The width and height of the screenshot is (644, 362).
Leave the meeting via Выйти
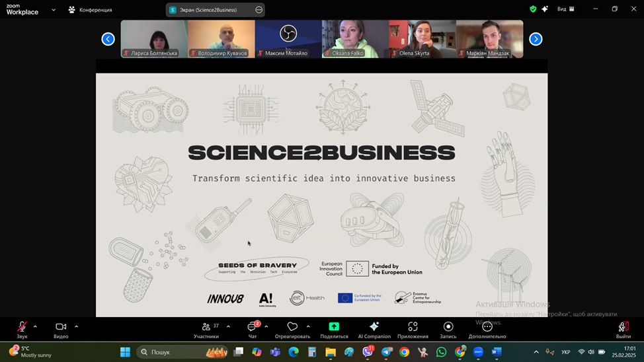click(623, 330)
